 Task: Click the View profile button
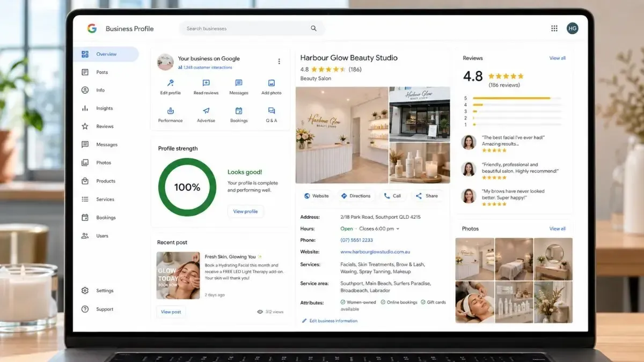click(x=245, y=211)
